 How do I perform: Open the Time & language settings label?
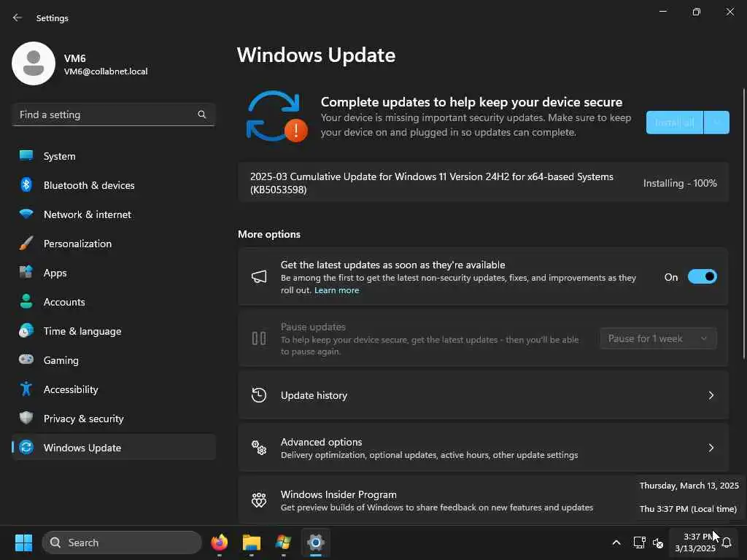(x=82, y=331)
